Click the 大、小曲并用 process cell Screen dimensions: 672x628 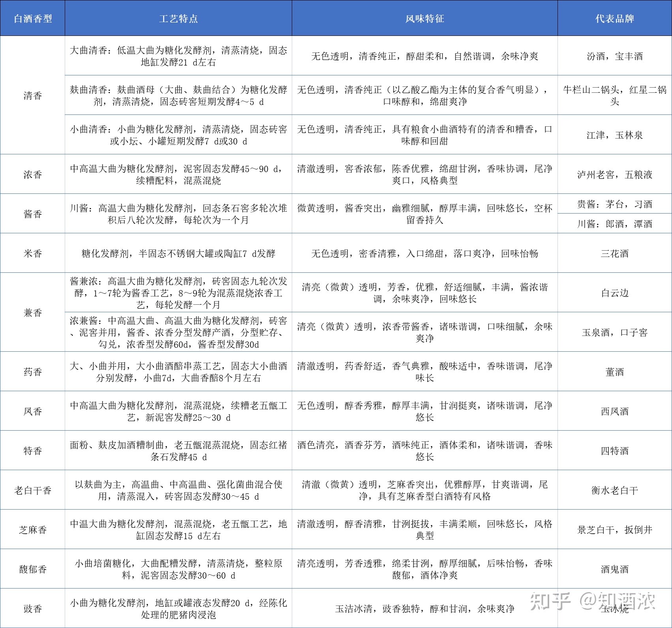(x=178, y=371)
